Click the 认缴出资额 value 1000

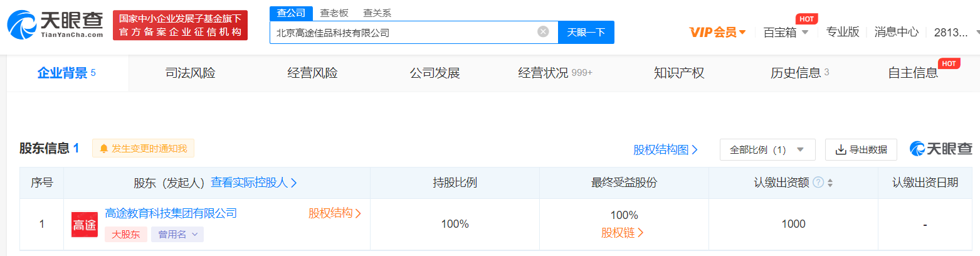pos(793,224)
